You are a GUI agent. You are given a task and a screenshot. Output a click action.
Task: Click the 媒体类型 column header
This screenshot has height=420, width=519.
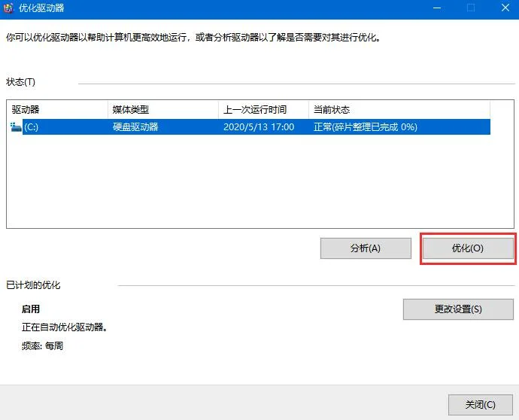[x=163, y=110]
